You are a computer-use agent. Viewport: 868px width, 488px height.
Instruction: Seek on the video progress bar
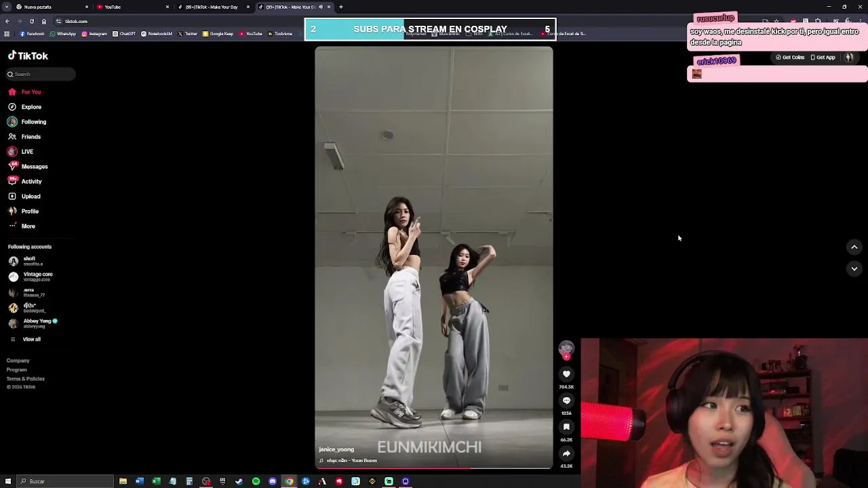[433, 468]
